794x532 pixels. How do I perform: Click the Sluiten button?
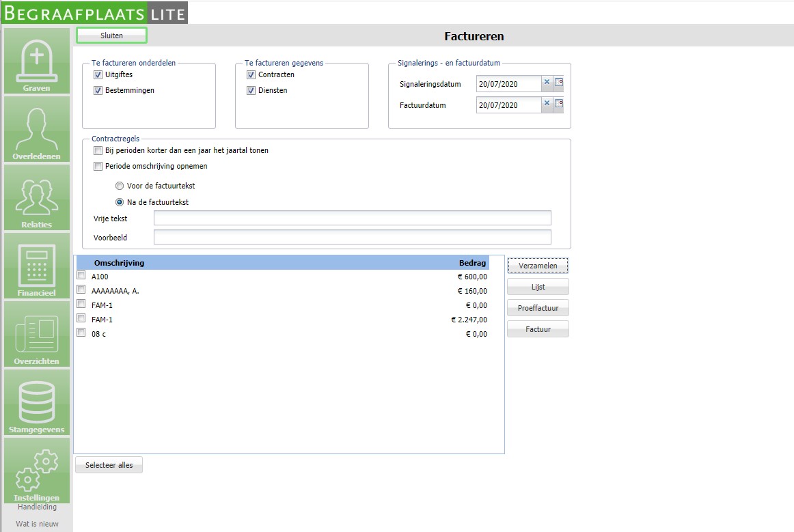tap(111, 36)
